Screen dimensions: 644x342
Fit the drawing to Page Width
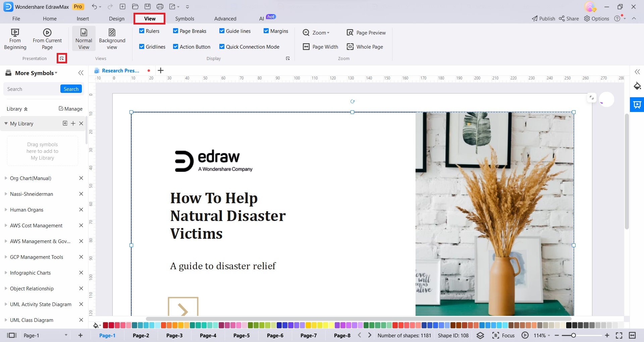coord(321,47)
